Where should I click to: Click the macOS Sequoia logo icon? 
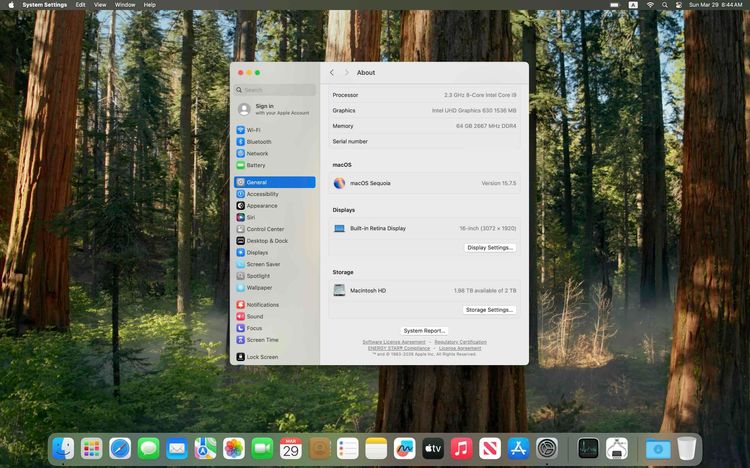coord(339,183)
